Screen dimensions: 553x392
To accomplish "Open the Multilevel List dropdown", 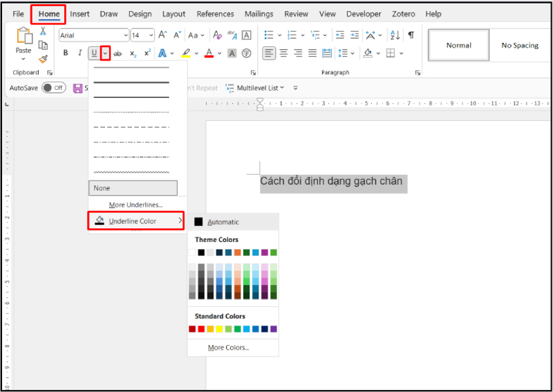I will (261, 88).
